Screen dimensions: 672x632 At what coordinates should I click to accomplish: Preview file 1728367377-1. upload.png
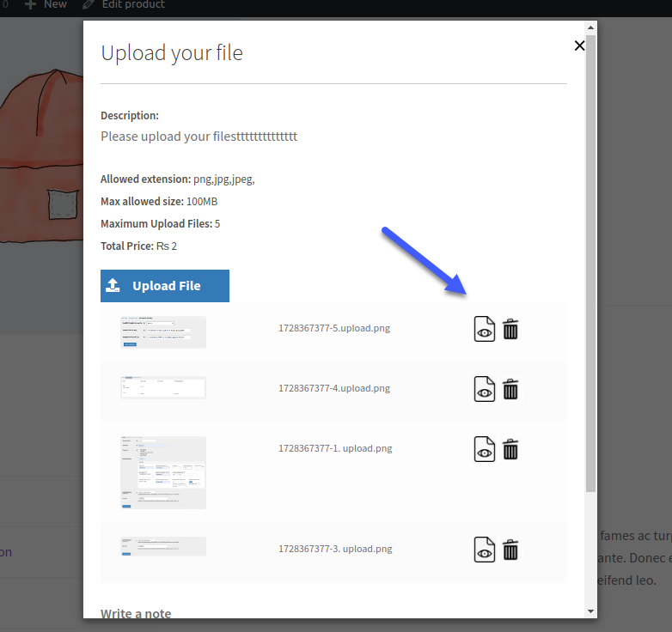click(x=485, y=449)
